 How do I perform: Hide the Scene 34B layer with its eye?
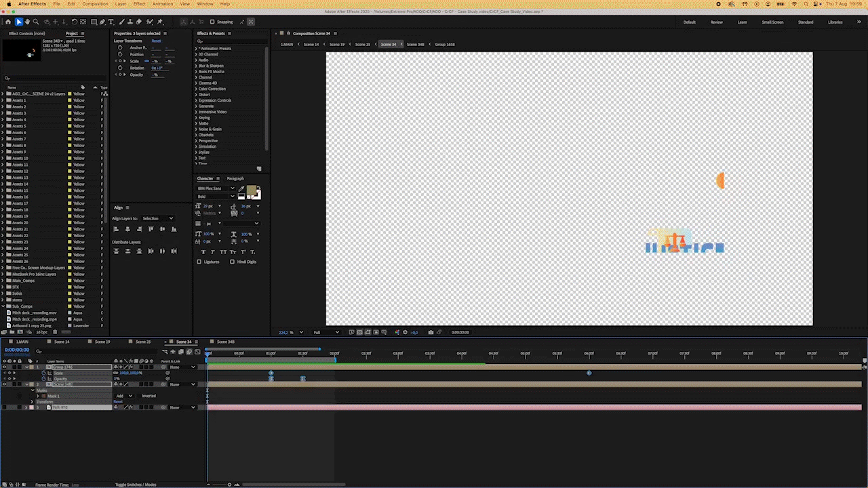coord(4,384)
